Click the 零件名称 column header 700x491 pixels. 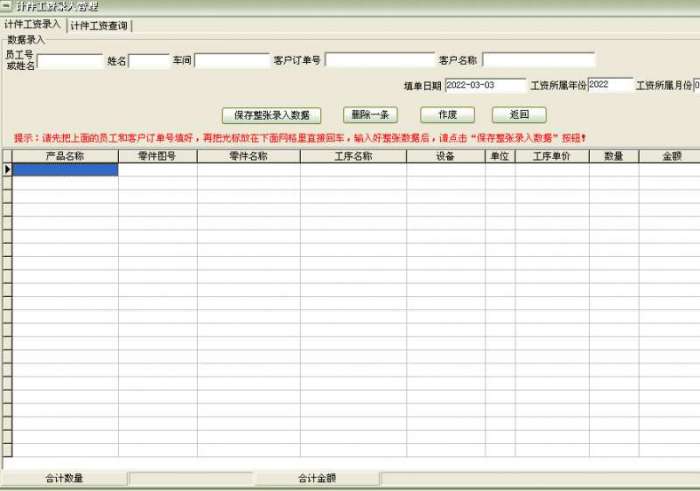point(249,156)
